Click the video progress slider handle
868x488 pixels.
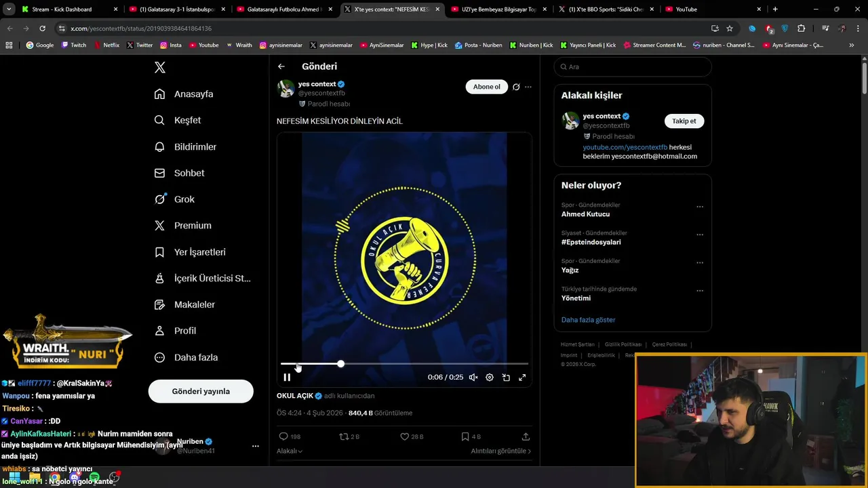click(340, 364)
